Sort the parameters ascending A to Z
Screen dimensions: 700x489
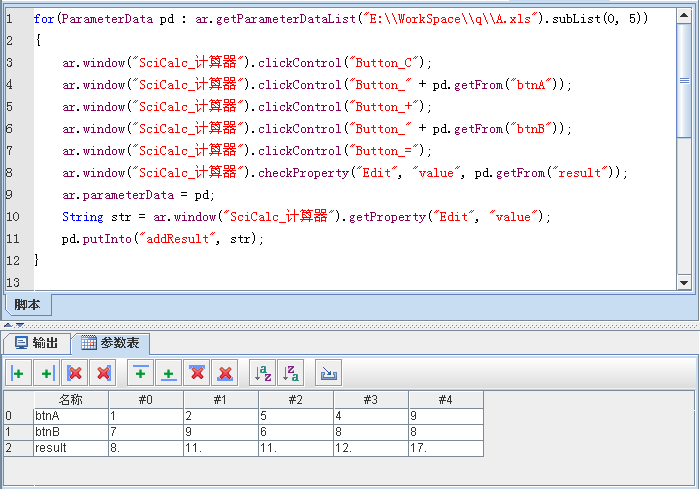263,374
